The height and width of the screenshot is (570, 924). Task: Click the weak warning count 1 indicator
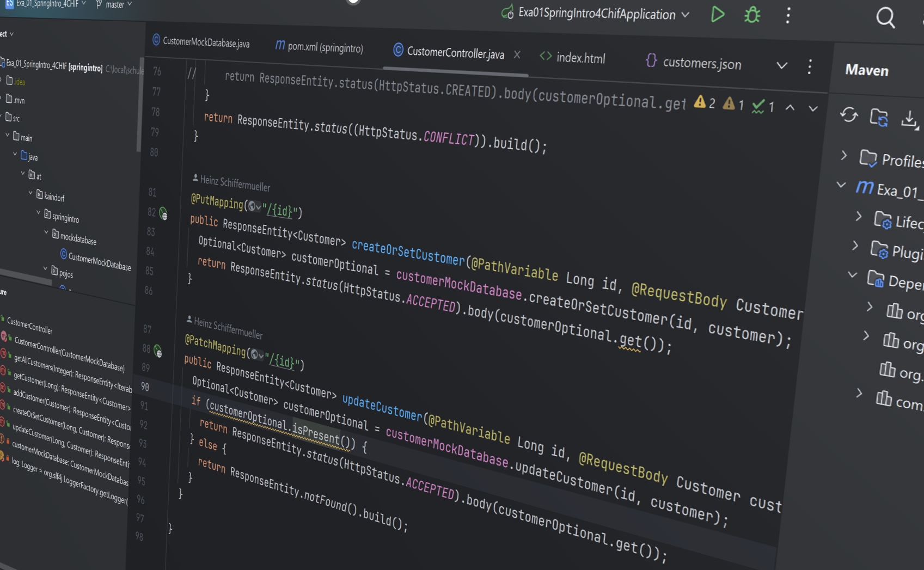[x=733, y=105]
